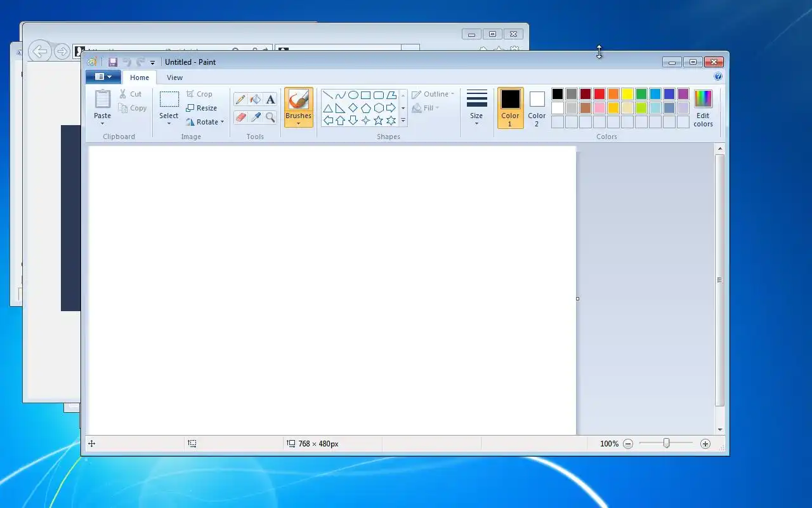Open Paint Help question mark icon

(718, 76)
